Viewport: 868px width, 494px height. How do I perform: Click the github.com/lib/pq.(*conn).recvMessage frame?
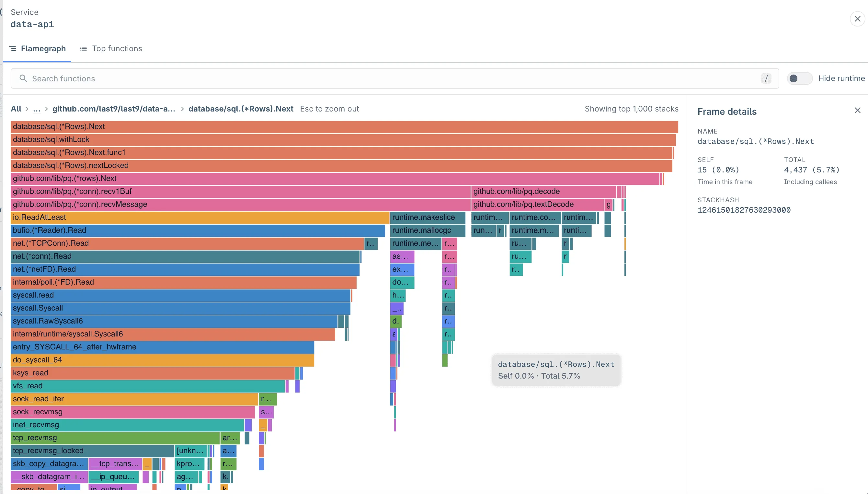point(240,204)
